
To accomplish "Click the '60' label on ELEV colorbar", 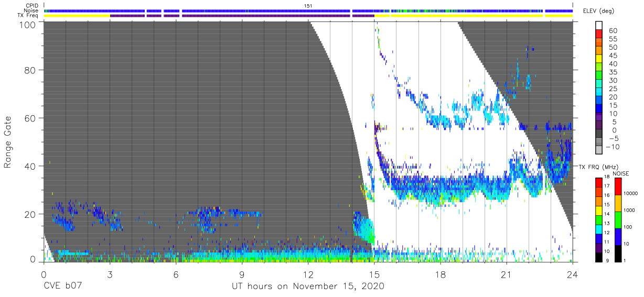I will pyautogui.click(x=613, y=31).
